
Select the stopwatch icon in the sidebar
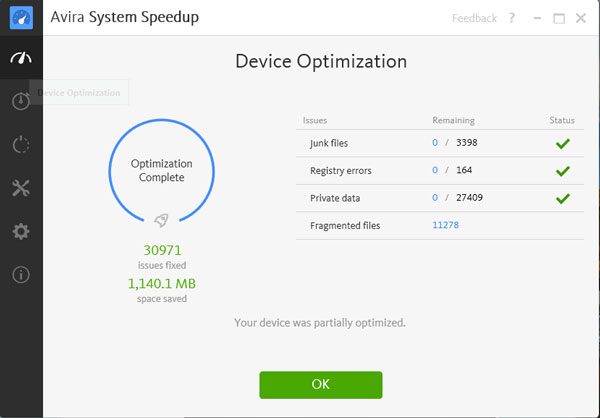click(x=21, y=101)
